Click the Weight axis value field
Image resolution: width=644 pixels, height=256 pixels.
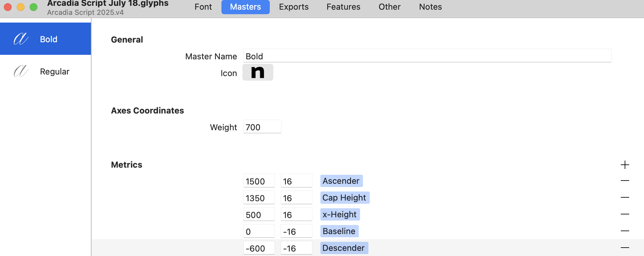tap(262, 127)
